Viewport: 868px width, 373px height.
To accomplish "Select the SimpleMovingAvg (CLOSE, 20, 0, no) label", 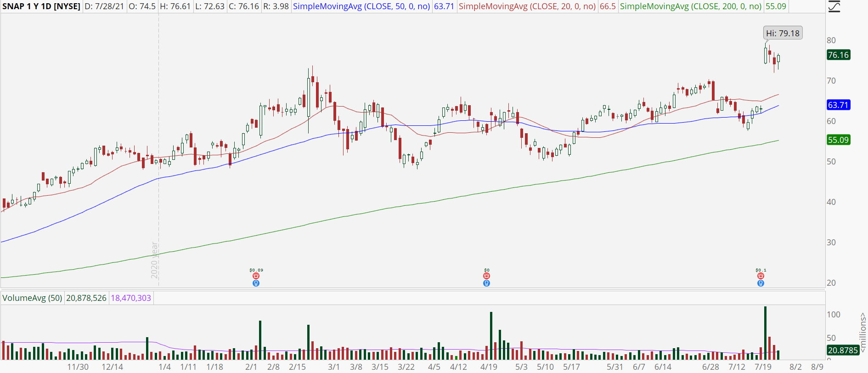I will (527, 6).
